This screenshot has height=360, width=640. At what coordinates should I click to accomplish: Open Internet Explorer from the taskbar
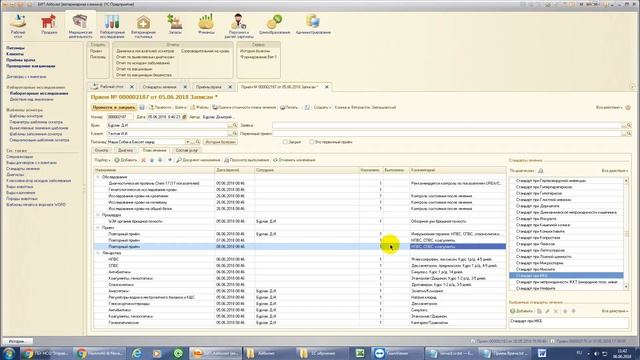click(x=136, y=353)
